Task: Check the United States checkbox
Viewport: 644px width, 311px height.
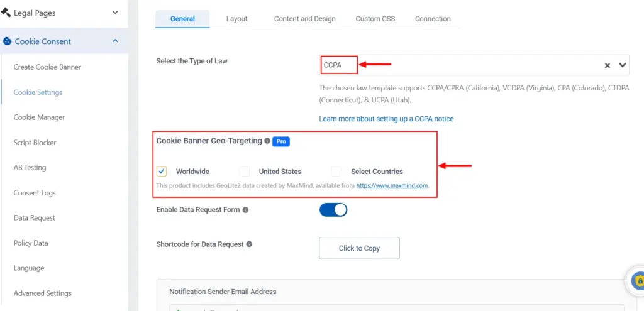Action: pyautogui.click(x=245, y=172)
